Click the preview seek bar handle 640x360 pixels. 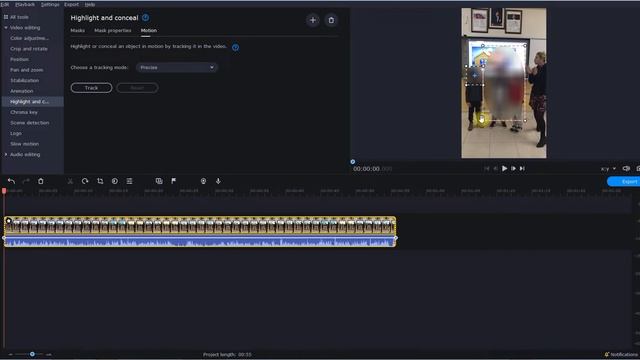click(x=353, y=162)
